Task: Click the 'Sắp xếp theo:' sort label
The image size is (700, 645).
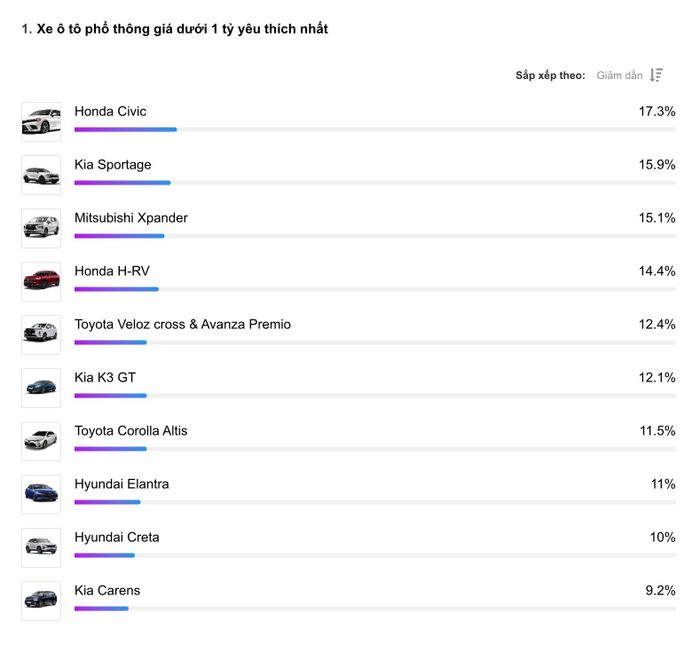Action: 550,75
